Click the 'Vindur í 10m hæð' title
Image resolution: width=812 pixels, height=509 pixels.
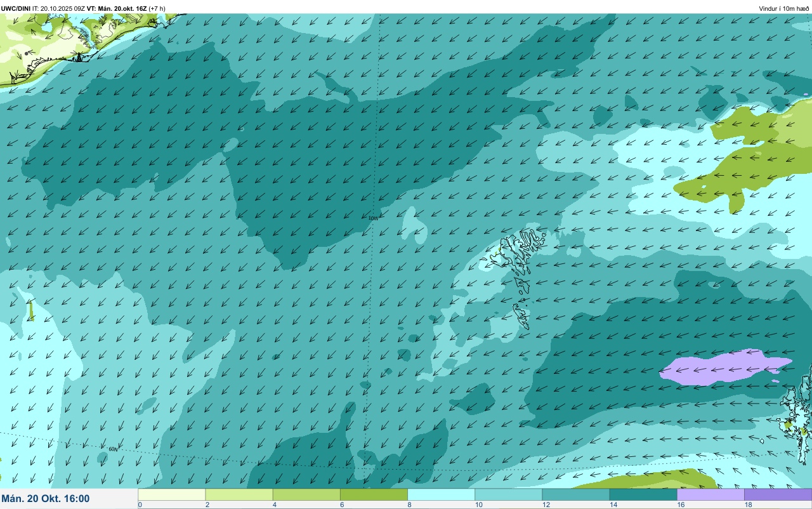[x=784, y=9]
